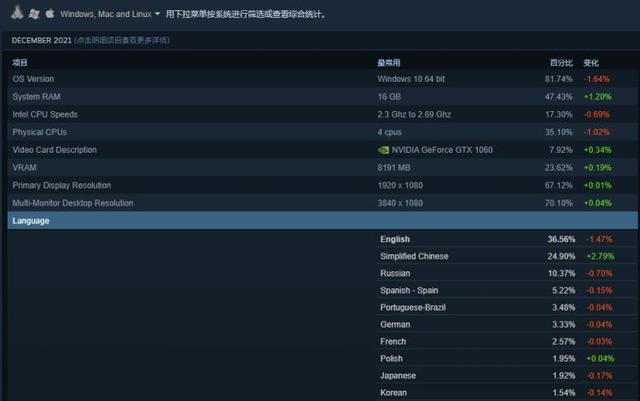Click the English language row
The width and height of the screenshot is (640, 401).
pyautogui.click(x=506, y=239)
